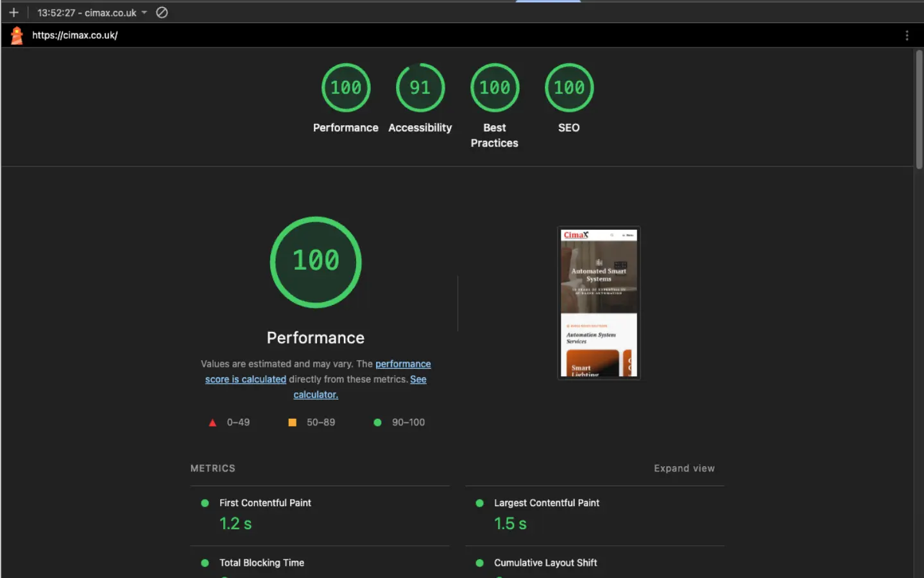Click the mobile page screenshot thumbnail
924x578 pixels.
598,302
